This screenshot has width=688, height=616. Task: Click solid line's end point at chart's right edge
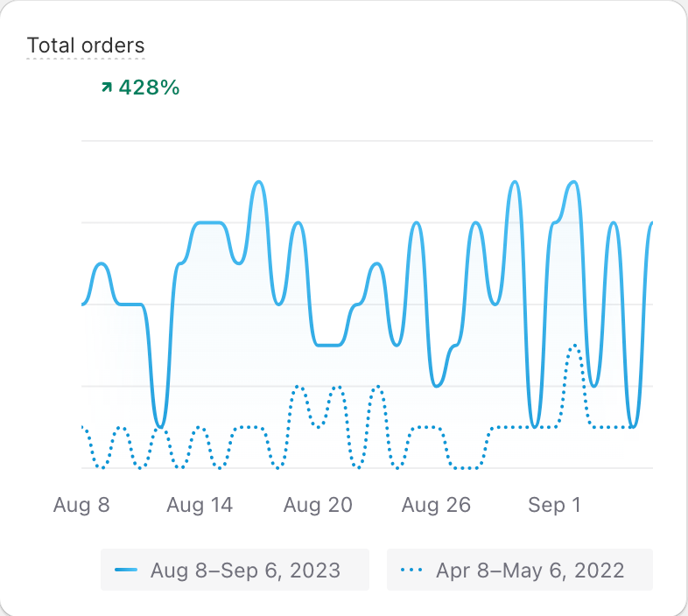[651, 223]
